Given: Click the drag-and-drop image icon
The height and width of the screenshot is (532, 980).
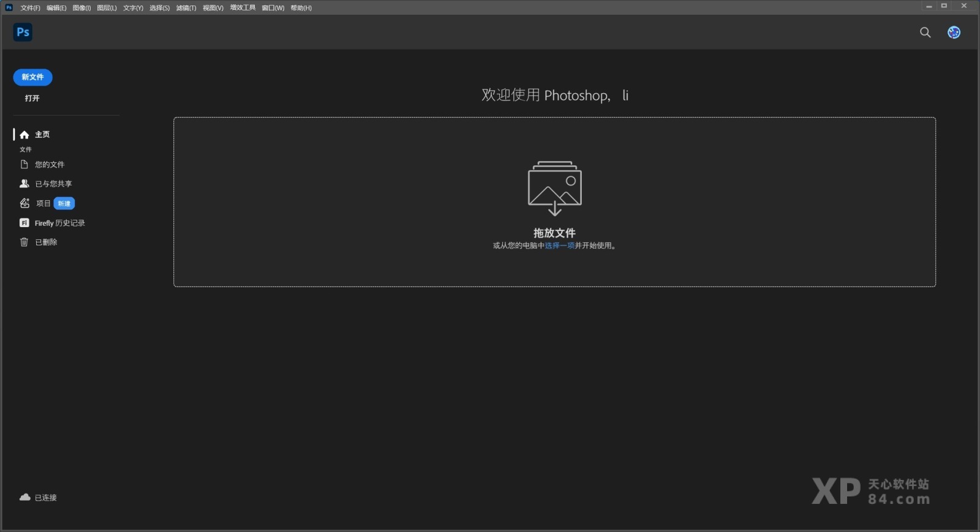Looking at the screenshot, I should 555,188.
